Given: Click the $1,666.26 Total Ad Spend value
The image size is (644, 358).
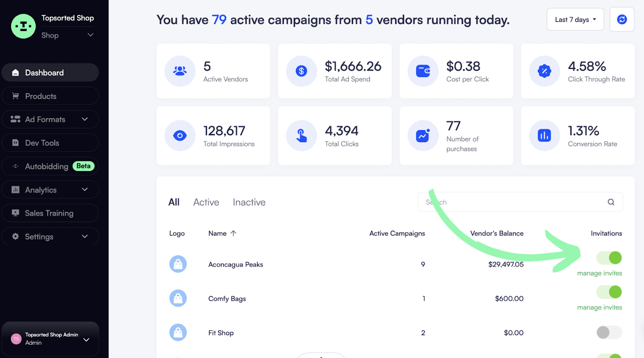Looking at the screenshot, I should click(x=353, y=66).
